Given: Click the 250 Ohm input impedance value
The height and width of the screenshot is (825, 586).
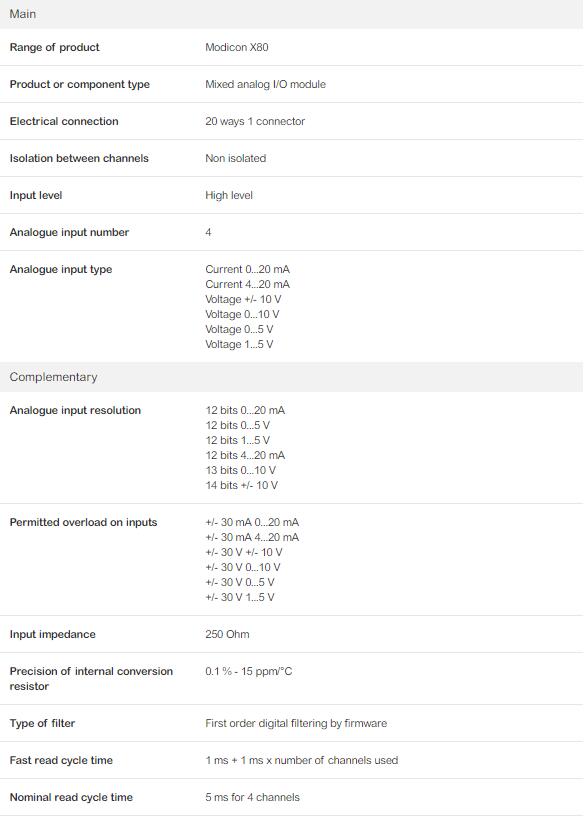Looking at the screenshot, I should click(227, 635).
